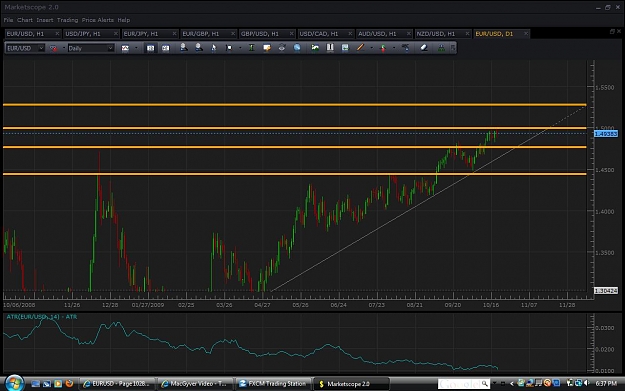This screenshot has height=391, width=625.
Task: Open the Daily timeframe dropdown
Action: pyautogui.click(x=110, y=48)
